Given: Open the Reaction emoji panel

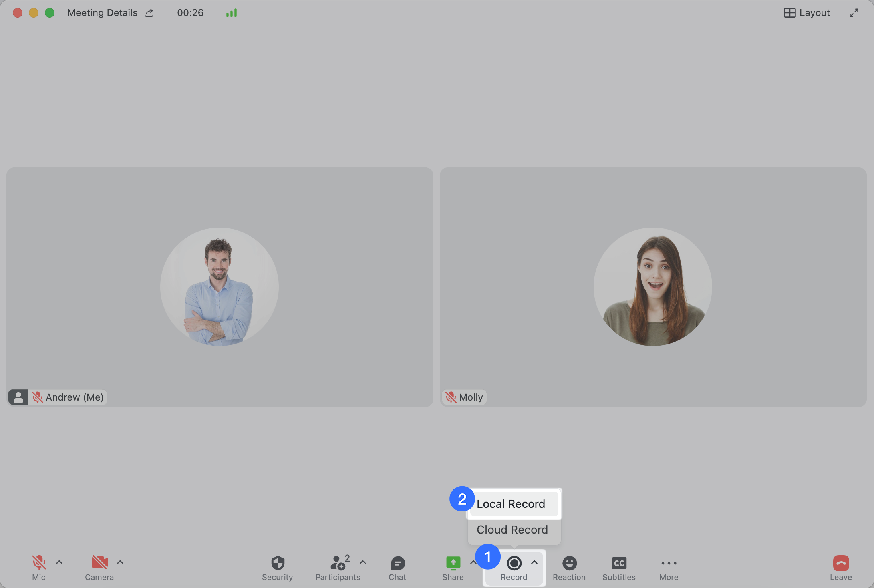Looking at the screenshot, I should pyautogui.click(x=569, y=563).
